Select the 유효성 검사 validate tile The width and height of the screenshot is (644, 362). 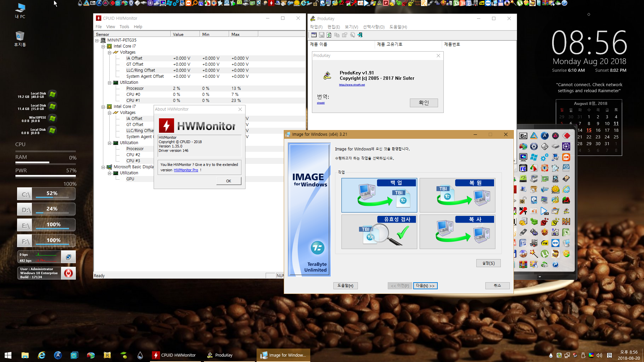coord(379,232)
